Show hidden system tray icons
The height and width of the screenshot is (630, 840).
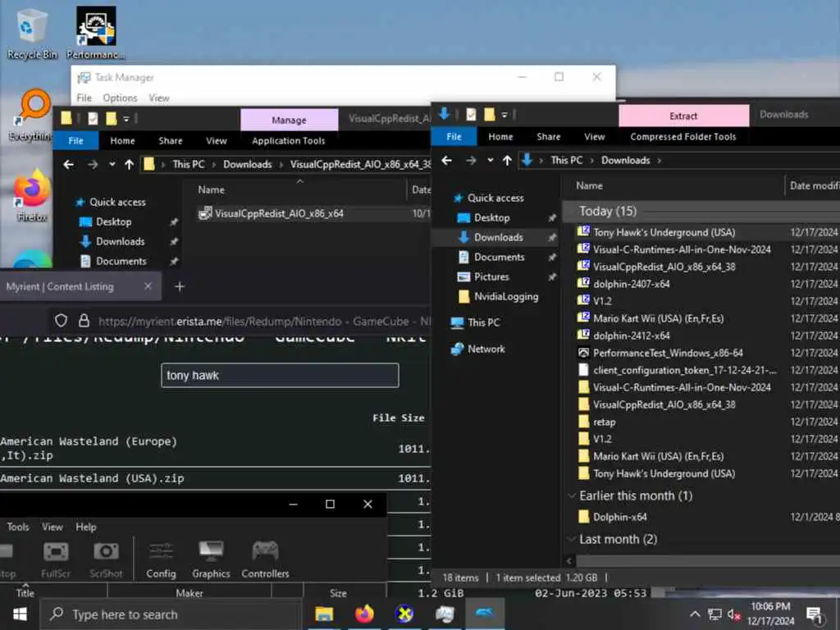pos(695,614)
